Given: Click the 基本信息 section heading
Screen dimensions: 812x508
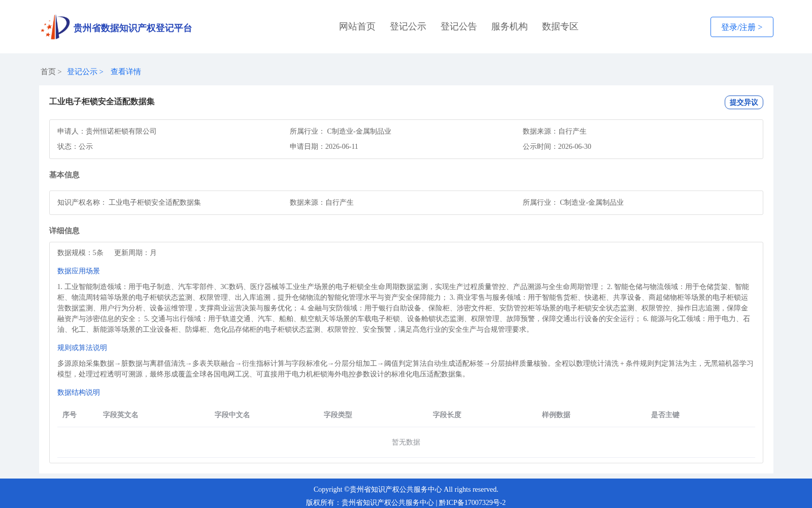Looking at the screenshot, I should [x=64, y=175].
